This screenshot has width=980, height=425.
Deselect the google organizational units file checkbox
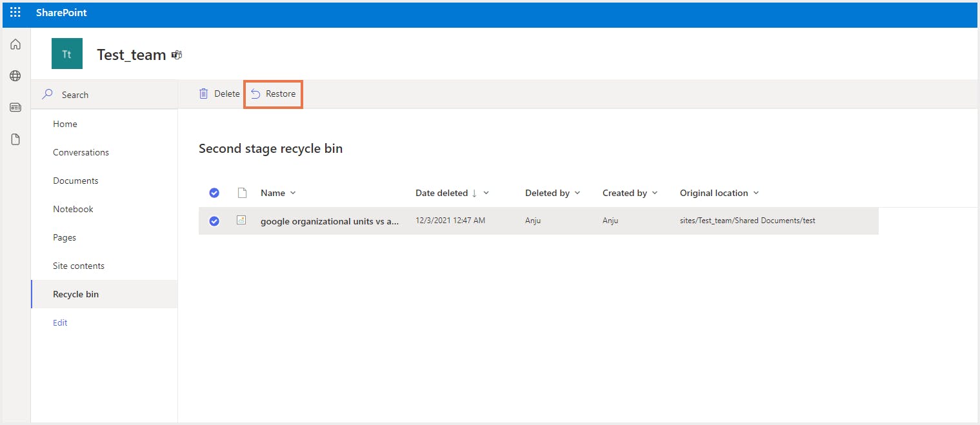(214, 221)
